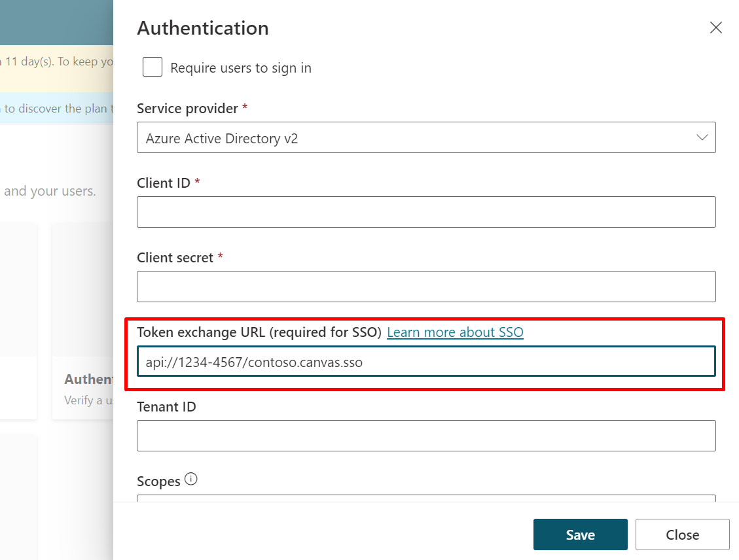Focus the Client secret input
The width and height of the screenshot is (739, 560).
[426, 287]
